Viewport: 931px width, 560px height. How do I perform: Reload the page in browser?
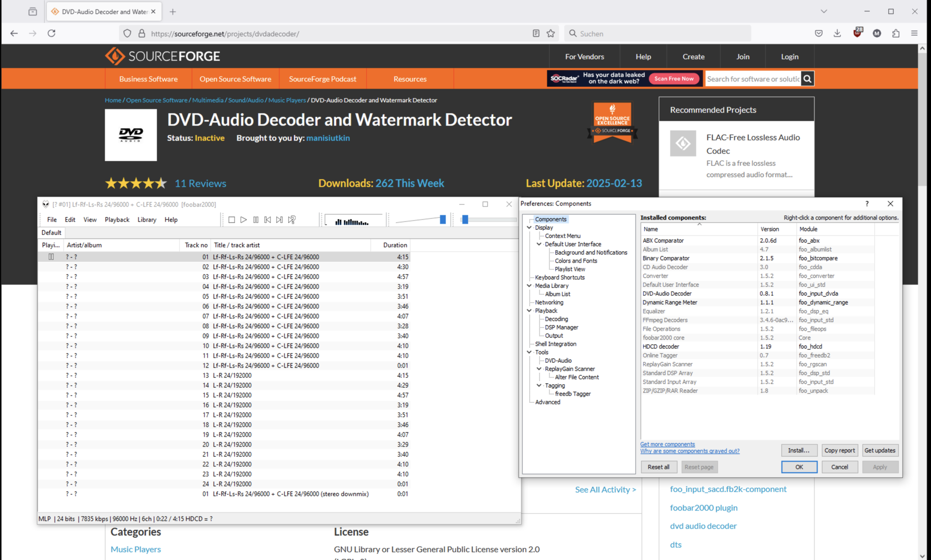pos(51,34)
